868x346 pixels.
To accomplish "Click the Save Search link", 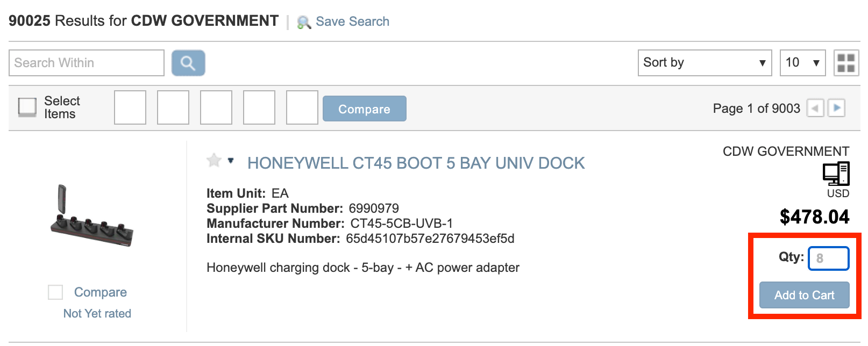I will (x=352, y=21).
